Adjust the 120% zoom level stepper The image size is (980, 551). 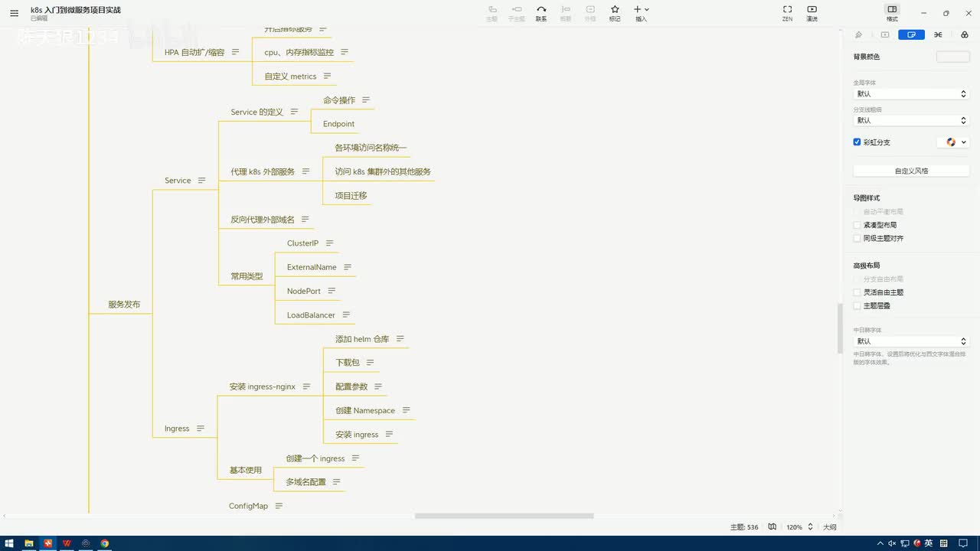(x=810, y=527)
